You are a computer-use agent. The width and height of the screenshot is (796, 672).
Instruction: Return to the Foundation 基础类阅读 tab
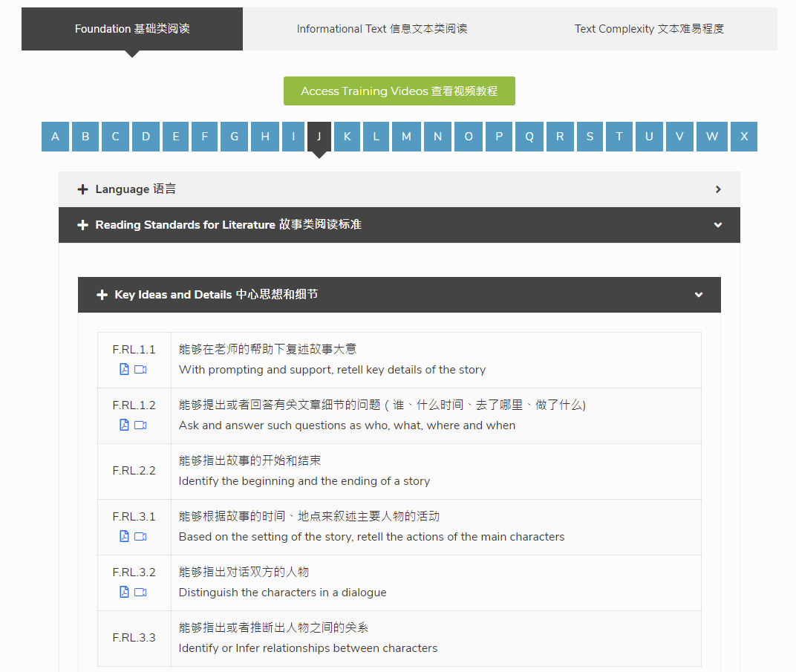click(131, 29)
